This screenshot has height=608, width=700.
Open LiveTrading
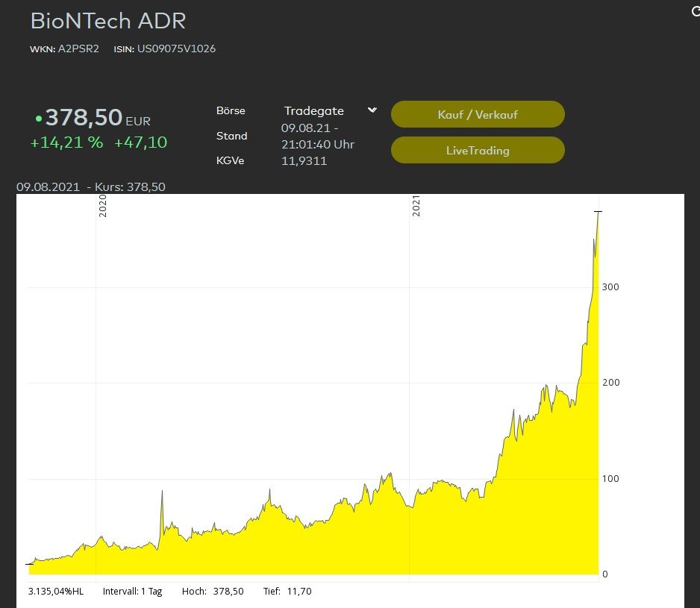point(478,150)
